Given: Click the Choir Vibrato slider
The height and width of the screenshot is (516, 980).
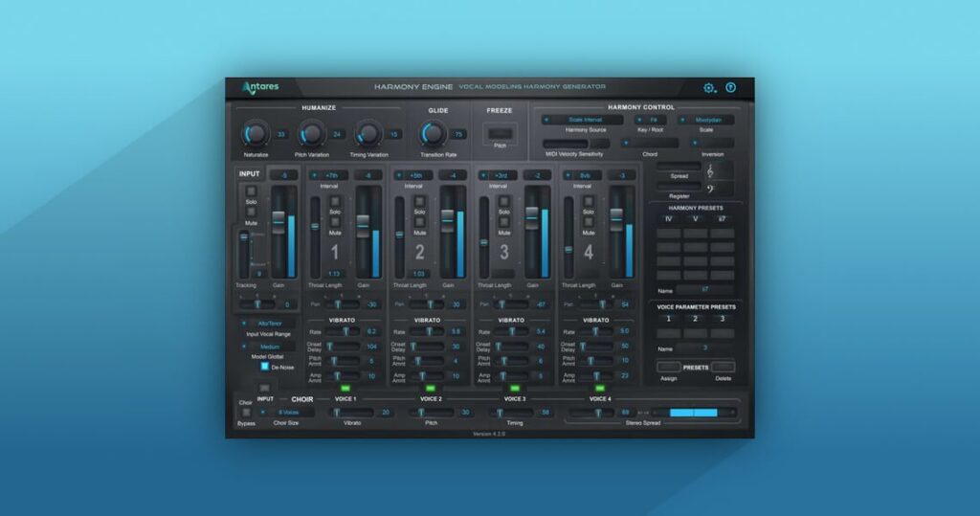Looking at the screenshot, I should coord(352,413).
